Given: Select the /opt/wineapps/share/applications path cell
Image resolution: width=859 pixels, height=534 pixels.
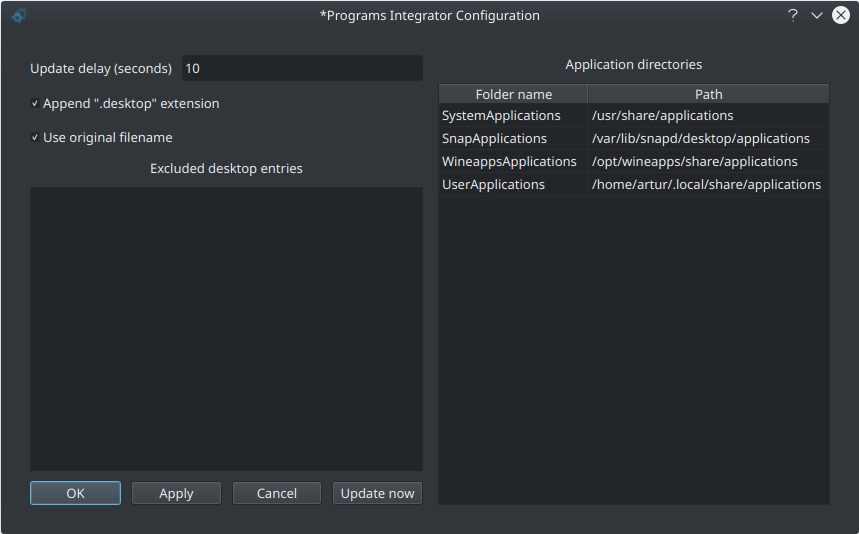Looking at the screenshot, I should (x=708, y=162).
